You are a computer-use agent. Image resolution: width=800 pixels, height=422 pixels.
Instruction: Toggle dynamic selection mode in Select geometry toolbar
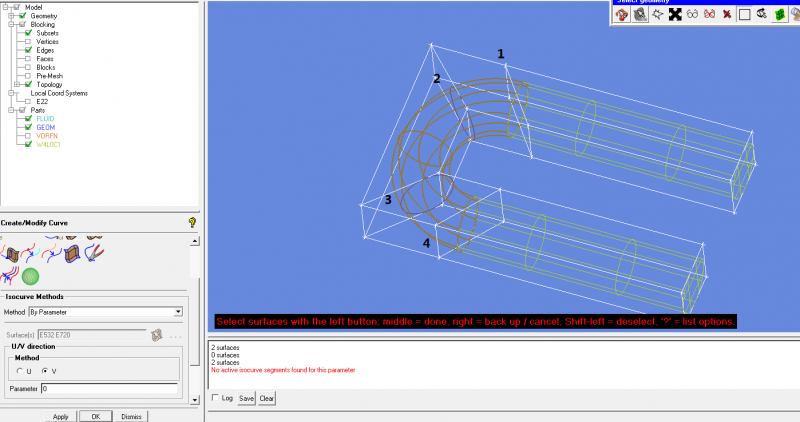(622, 14)
